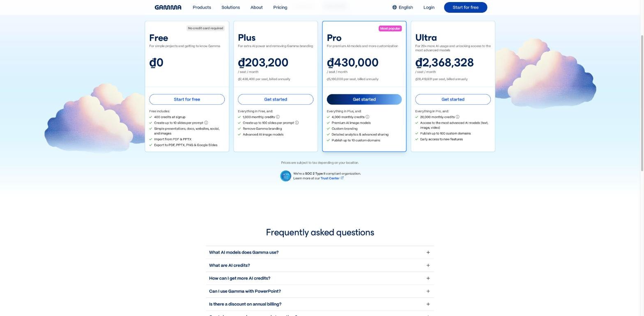Expand 'Can I use Gamma with PowerPoint?' plus
The height and width of the screenshot is (316, 644).
428,291
